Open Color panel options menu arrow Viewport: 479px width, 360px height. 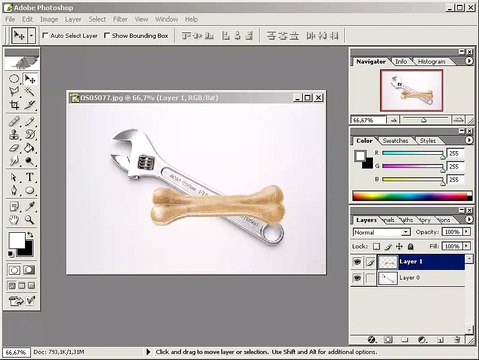tap(469, 140)
